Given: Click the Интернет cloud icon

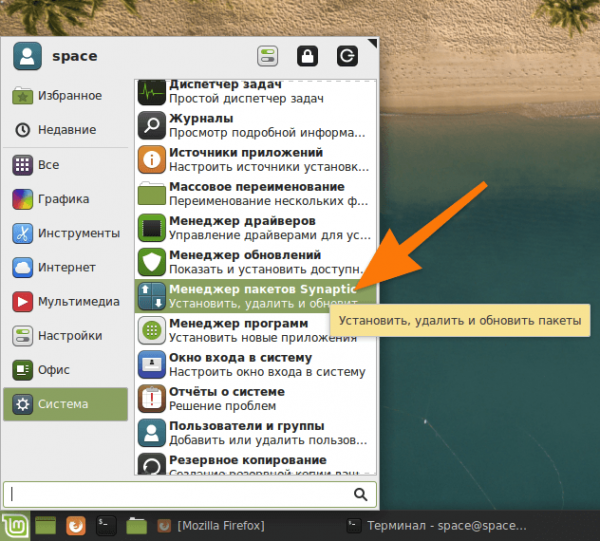Looking at the screenshot, I should 23,267.
